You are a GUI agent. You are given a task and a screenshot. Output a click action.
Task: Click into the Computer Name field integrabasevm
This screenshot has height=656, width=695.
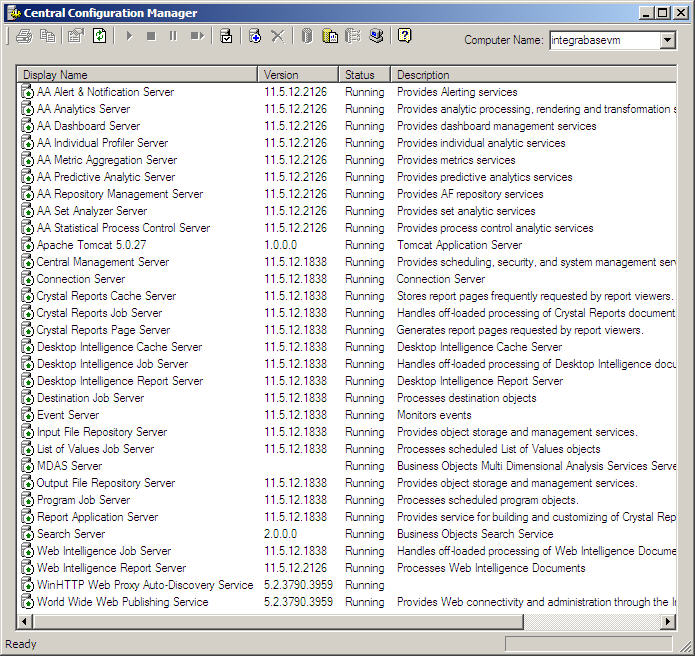click(x=605, y=40)
